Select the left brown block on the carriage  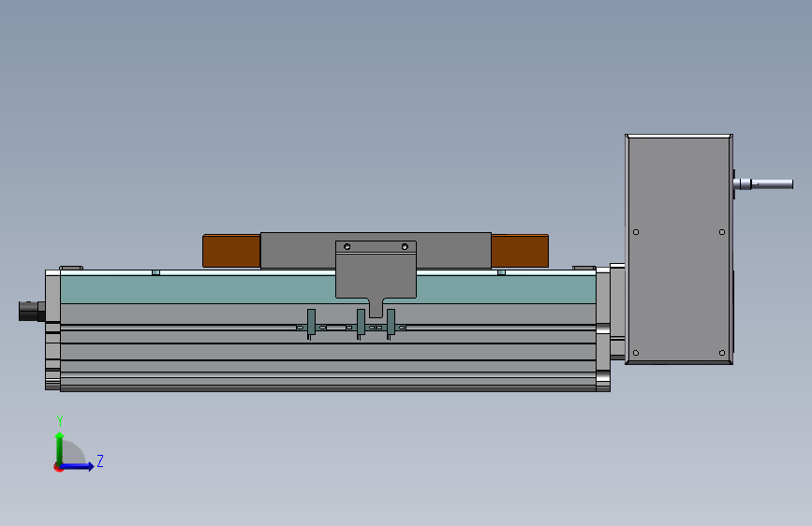231,251
